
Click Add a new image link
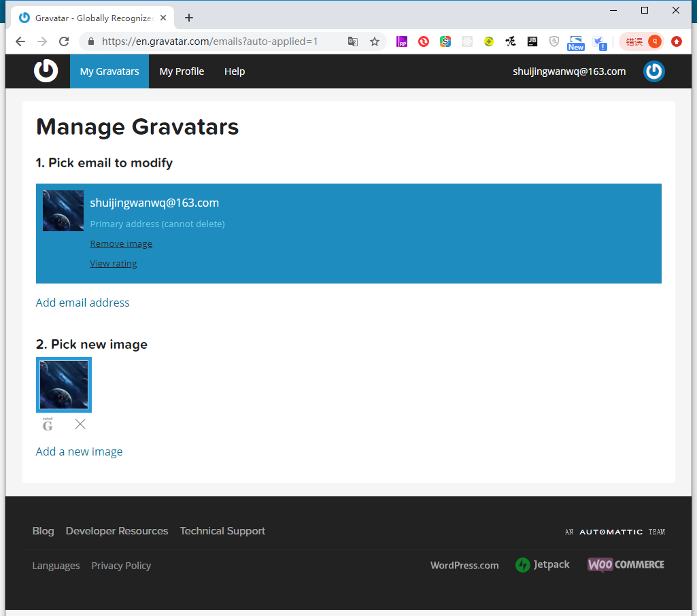pyautogui.click(x=79, y=451)
